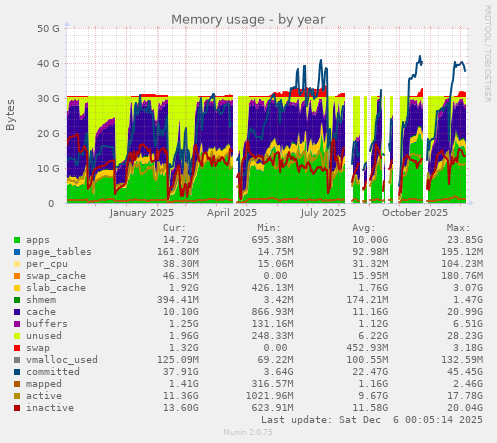Click the 'swap' legend label
The width and height of the screenshot is (497, 443).
pos(38,348)
